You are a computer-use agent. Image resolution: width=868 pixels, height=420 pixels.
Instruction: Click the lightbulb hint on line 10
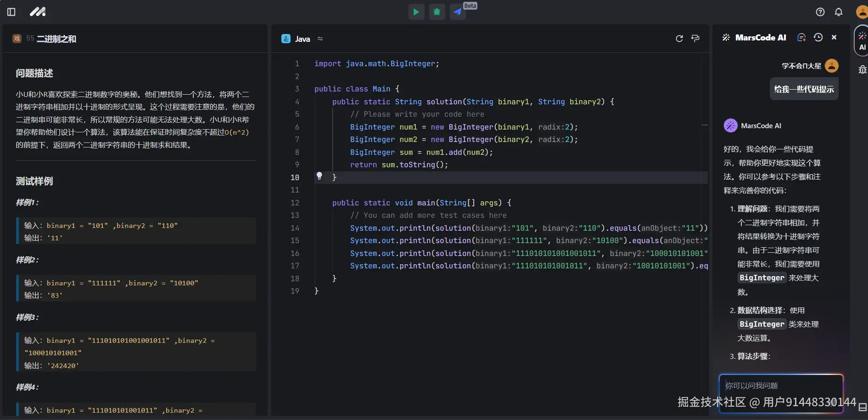319,176
